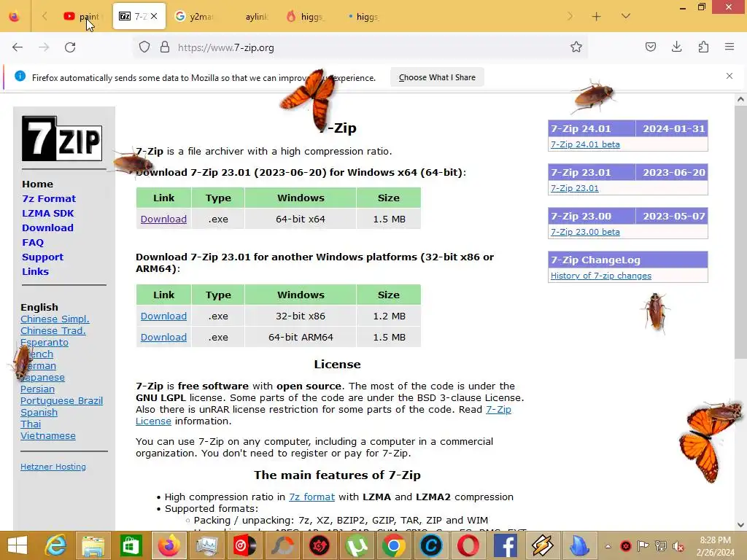
Task: Close the active 7-Zip tab
Action: 154,16
